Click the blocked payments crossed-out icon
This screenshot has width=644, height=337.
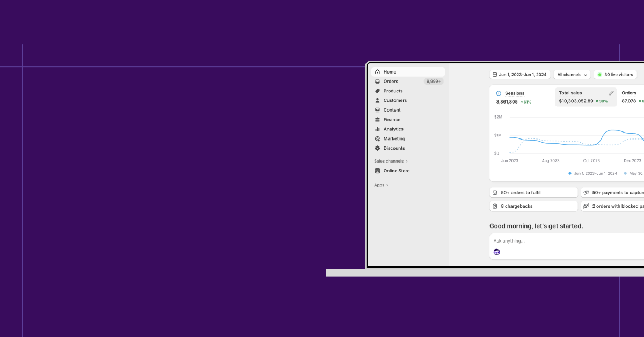pos(586,206)
